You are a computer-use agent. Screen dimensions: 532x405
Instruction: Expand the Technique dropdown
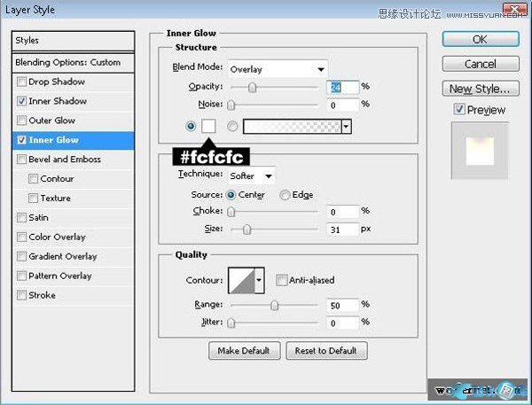click(x=252, y=175)
